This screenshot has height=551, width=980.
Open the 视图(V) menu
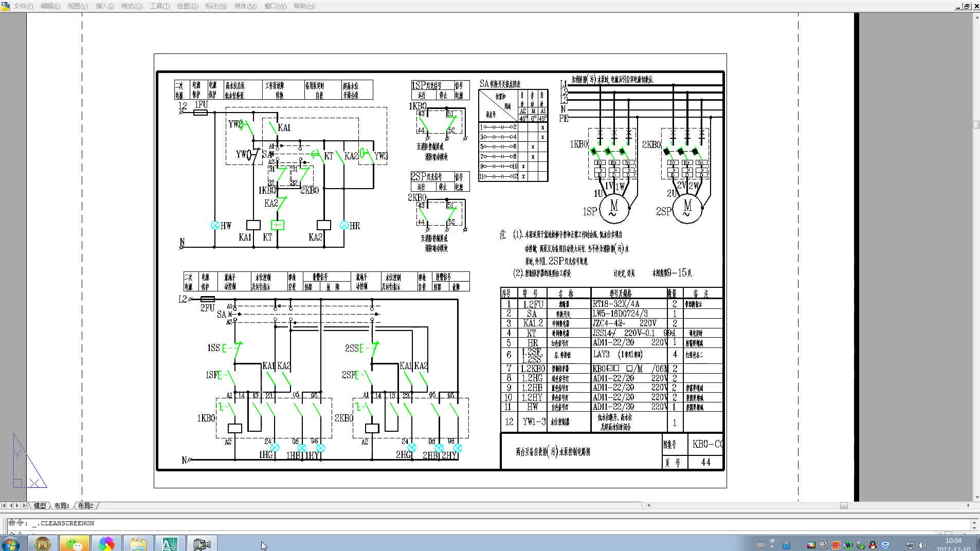tap(78, 6)
